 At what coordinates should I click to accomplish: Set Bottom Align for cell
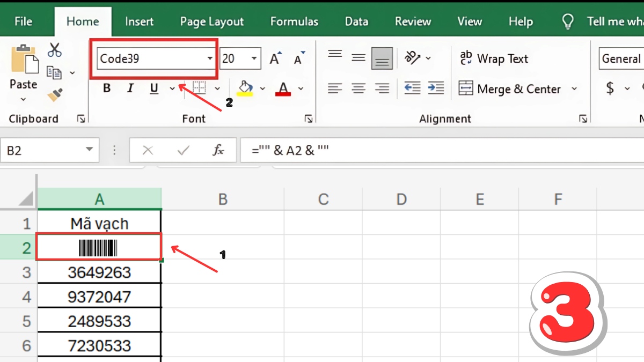coord(382,58)
